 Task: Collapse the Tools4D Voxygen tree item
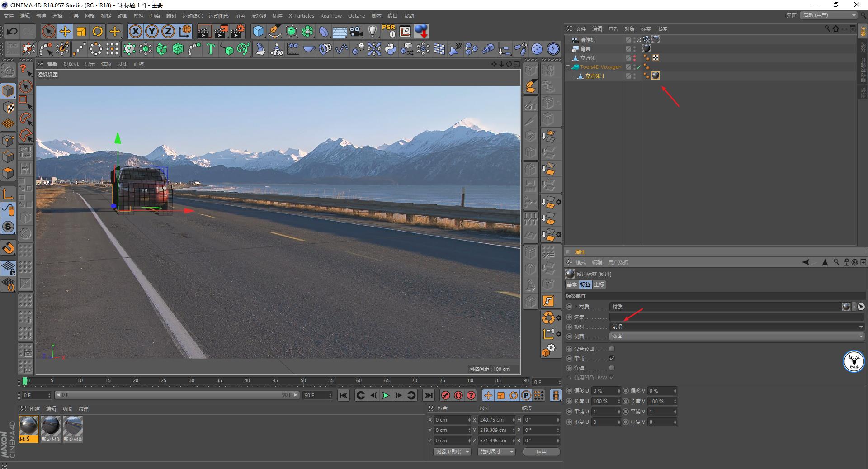(x=569, y=67)
